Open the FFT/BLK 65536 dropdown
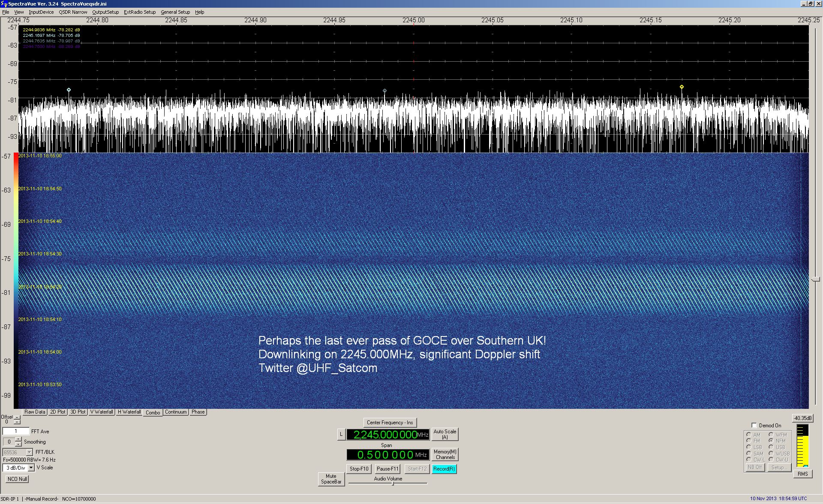The image size is (823, 504). coord(29,452)
